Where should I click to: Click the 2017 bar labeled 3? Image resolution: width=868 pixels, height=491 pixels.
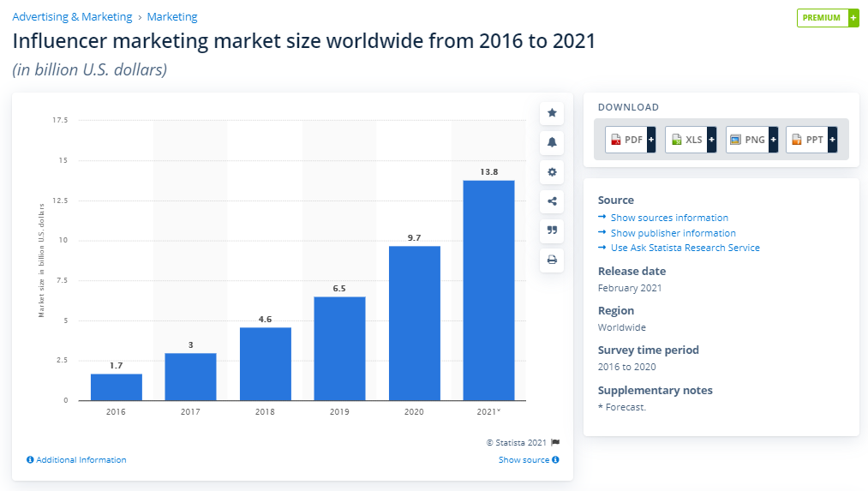(190, 376)
